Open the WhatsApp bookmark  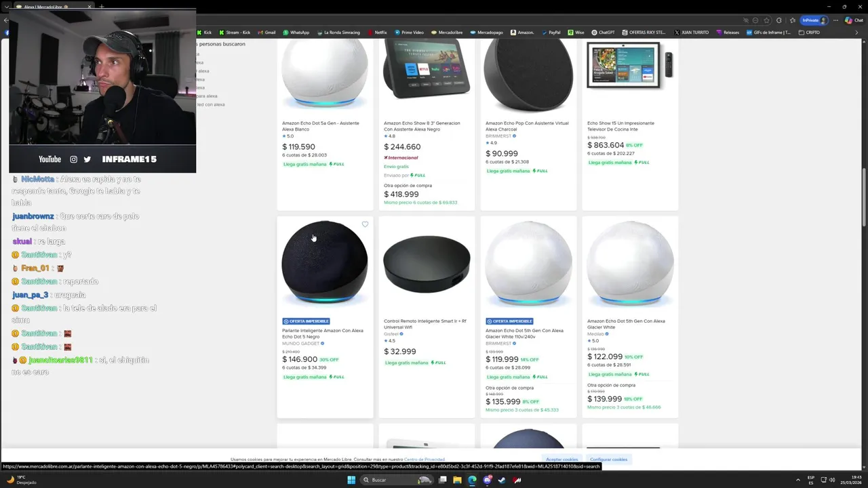[x=296, y=33]
